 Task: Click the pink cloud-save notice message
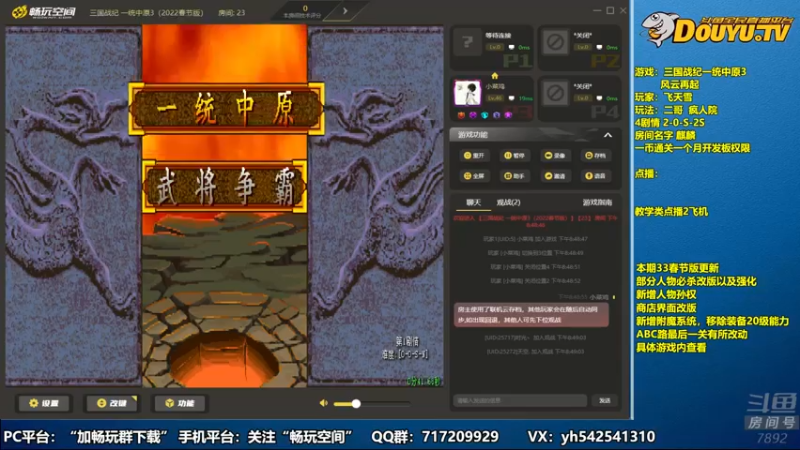[531, 314]
